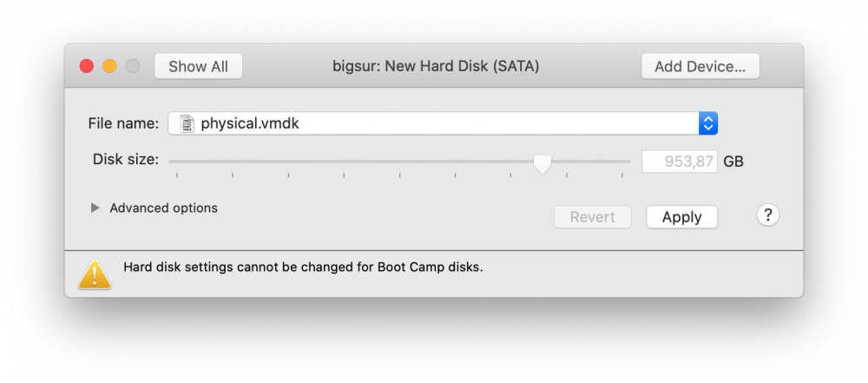This screenshot has height=383, width=868.
Task: Click the disk size field showing 953,87
Action: pyautogui.click(x=679, y=162)
